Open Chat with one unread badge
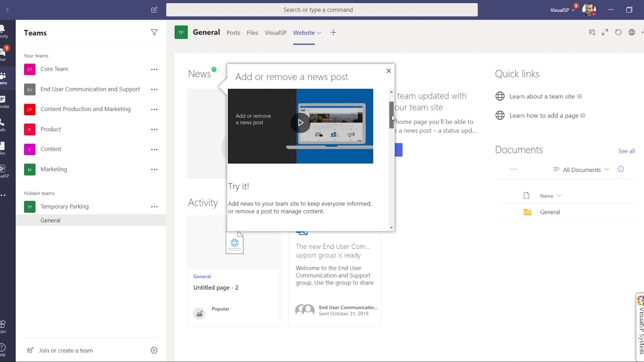The image size is (644, 362). coord(3,53)
